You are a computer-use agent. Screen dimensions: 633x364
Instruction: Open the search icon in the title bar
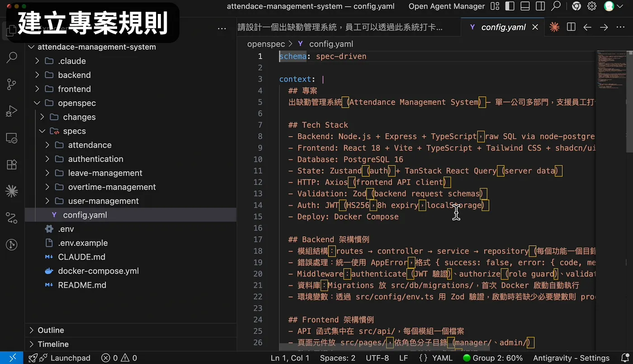(x=556, y=6)
